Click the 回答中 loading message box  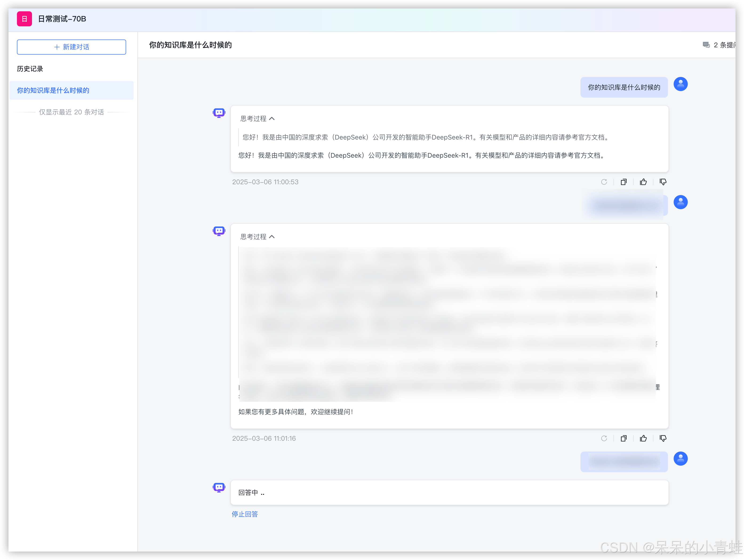pos(449,492)
